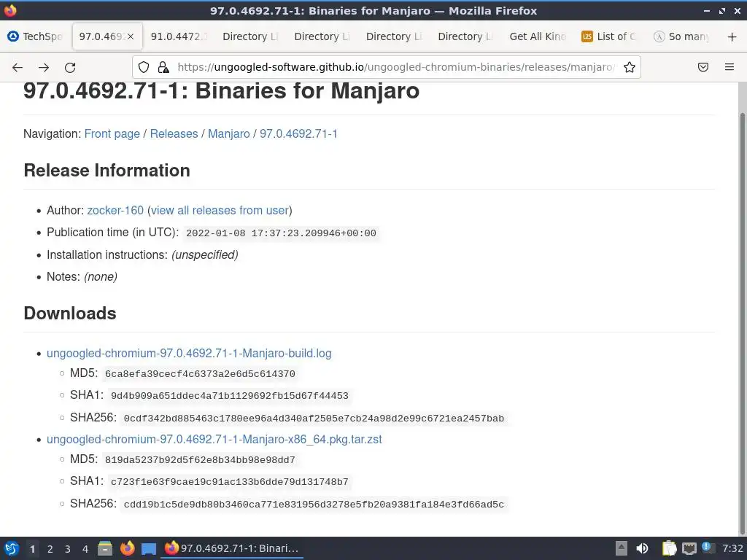Open the tracking protection shield icon
747x560 pixels.
pyautogui.click(x=144, y=67)
